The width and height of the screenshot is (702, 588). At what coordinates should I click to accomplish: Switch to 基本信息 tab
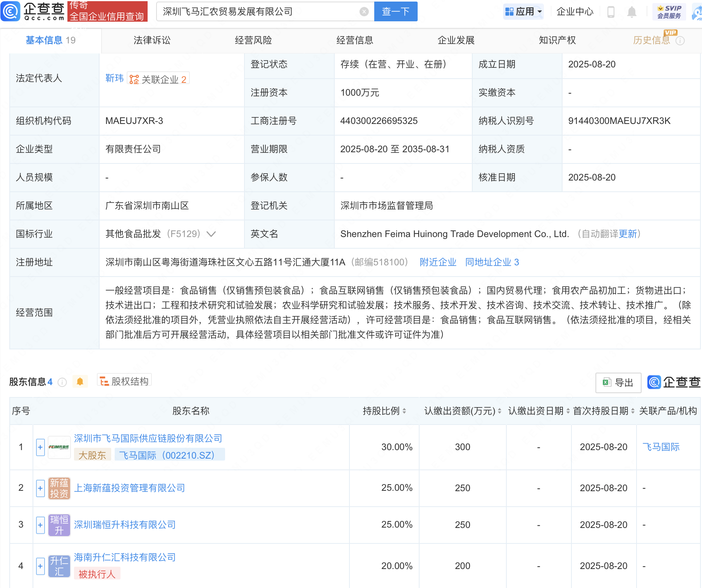click(x=50, y=40)
